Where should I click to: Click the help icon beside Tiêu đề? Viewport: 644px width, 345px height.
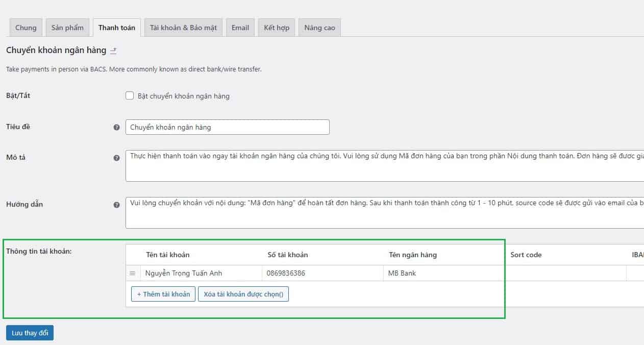click(x=116, y=127)
